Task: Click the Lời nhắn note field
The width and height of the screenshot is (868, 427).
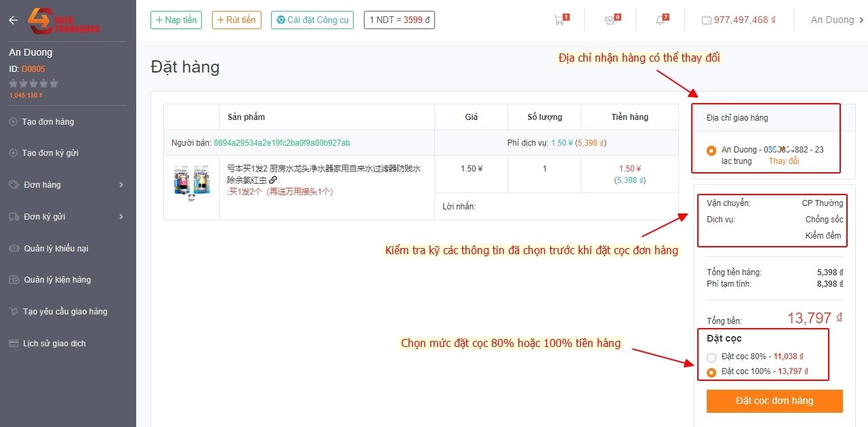Action: [556, 207]
